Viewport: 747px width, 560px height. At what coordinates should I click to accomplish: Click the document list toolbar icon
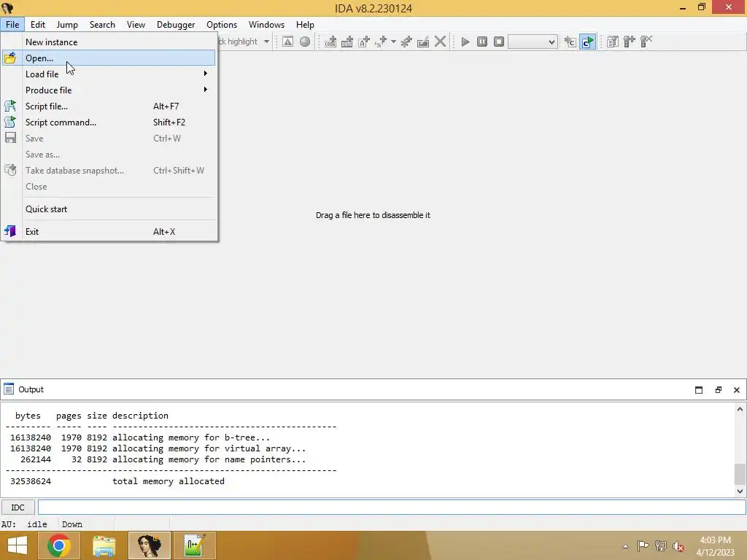(613, 42)
